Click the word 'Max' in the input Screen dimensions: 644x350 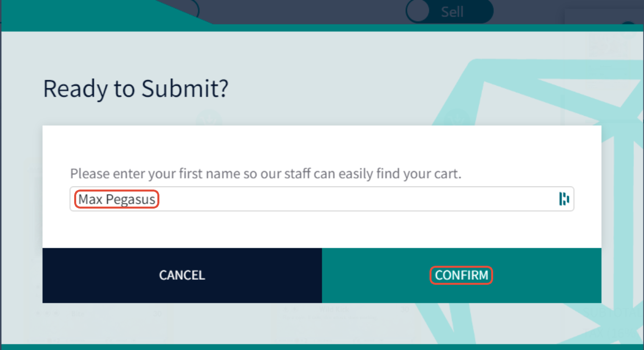[90, 200]
